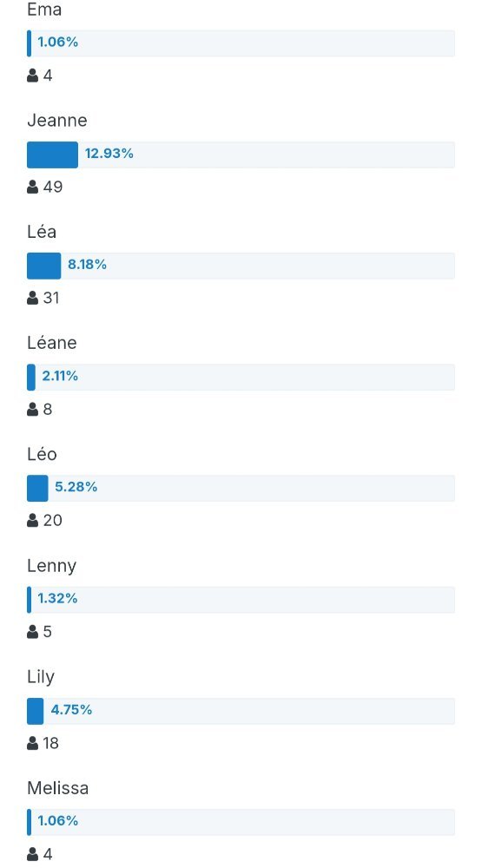
Task: Click the Jeanne option label
Action: pyautogui.click(x=57, y=121)
